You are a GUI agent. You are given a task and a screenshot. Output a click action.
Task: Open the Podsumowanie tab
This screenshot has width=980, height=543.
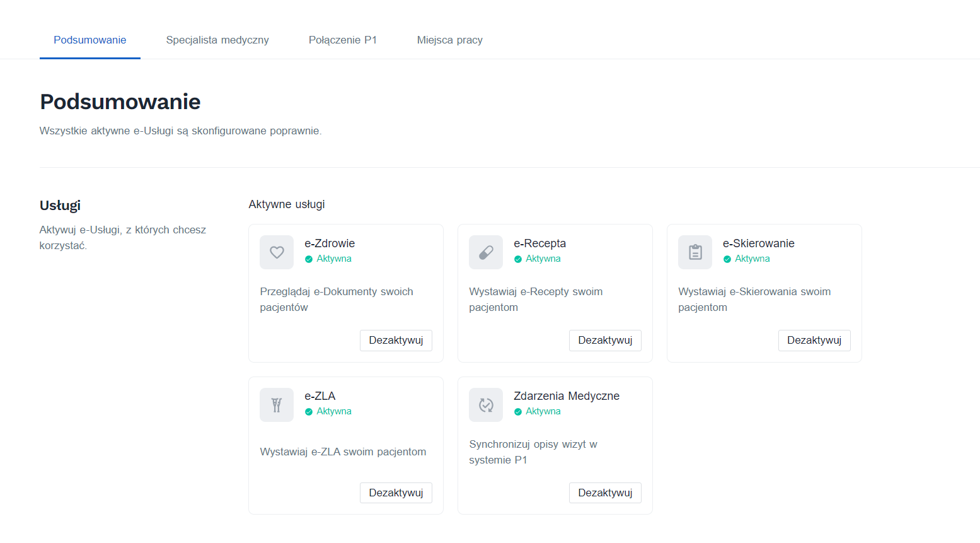90,40
